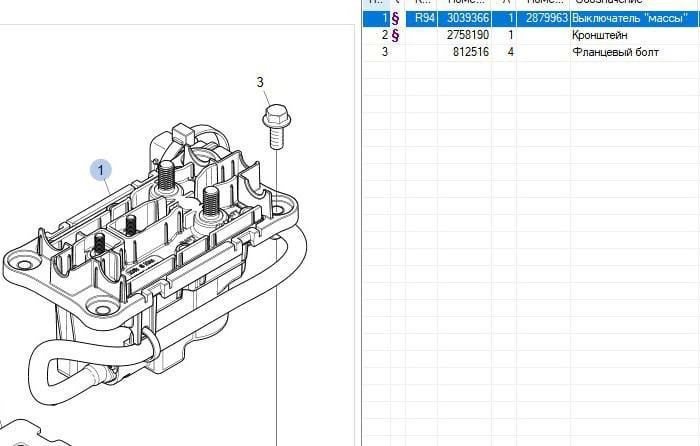The width and height of the screenshot is (700, 446).
Task: Click position number 2 in the table
Action: point(383,35)
